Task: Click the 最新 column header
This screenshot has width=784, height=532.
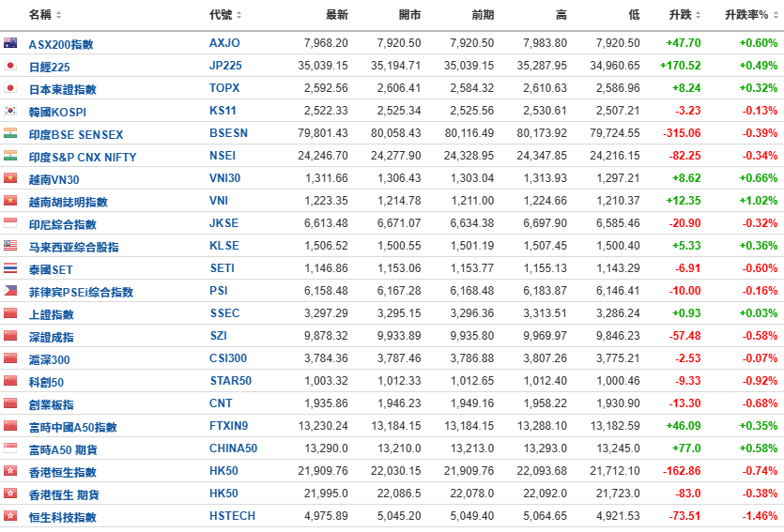Action: coord(337,15)
